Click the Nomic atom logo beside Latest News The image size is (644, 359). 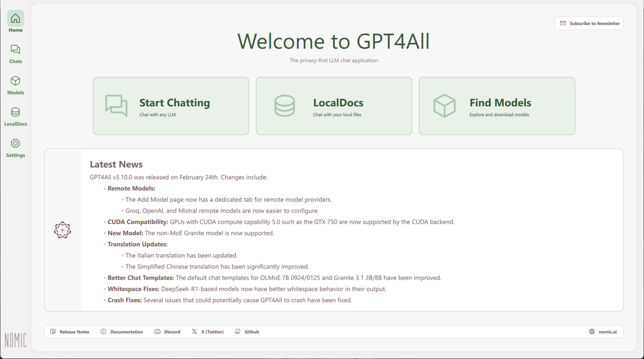pyautogui.click(x=62, y=230)
